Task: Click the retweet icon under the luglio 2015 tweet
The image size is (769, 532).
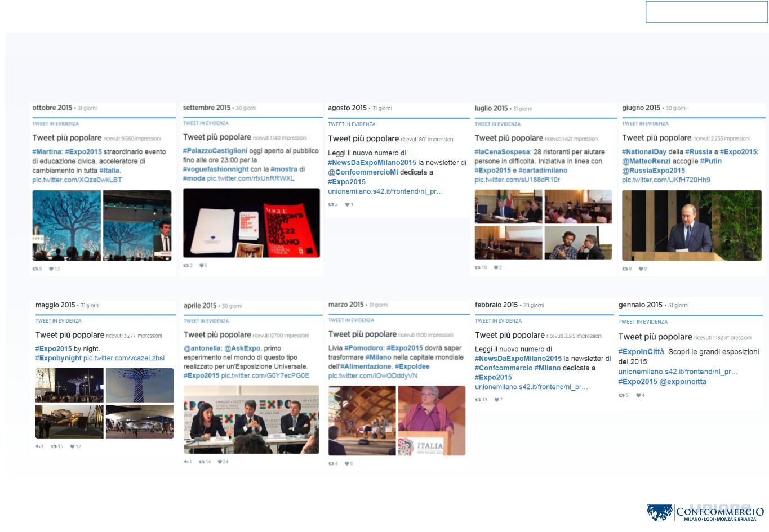Action: point(478,267)
